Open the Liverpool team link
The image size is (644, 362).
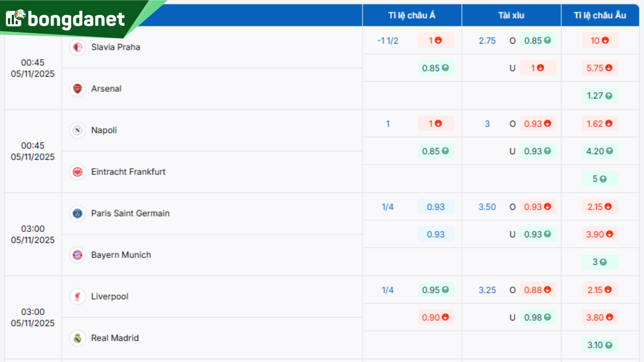110,297
